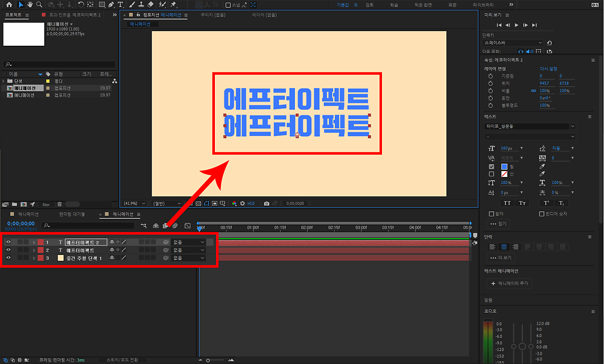Click the delete trash icon in Project panel

(x=59, y=204)
